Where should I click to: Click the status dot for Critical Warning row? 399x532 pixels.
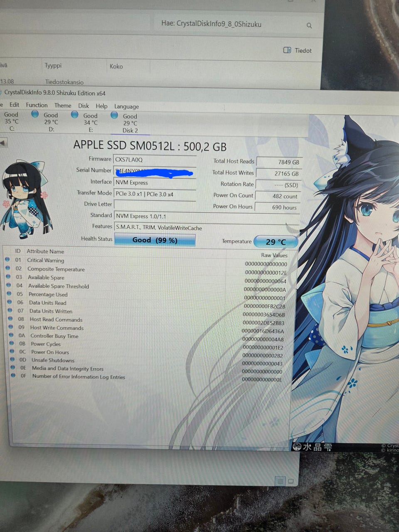(x=7, y=259)
